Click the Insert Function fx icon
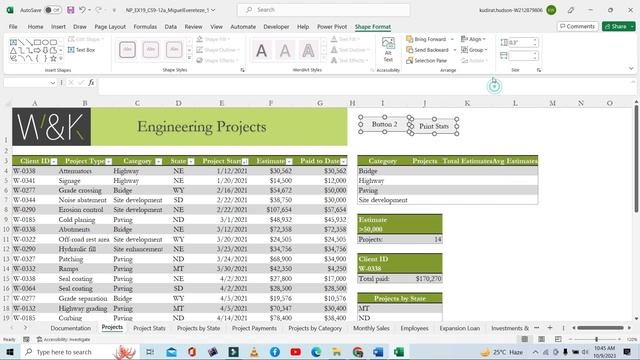Viewport: 640px width, 360px height. pyautogui.click(x=91, y=82)
